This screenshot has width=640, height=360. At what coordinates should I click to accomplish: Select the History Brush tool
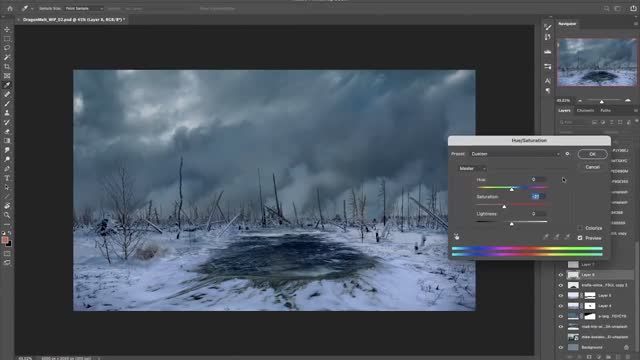7,122
